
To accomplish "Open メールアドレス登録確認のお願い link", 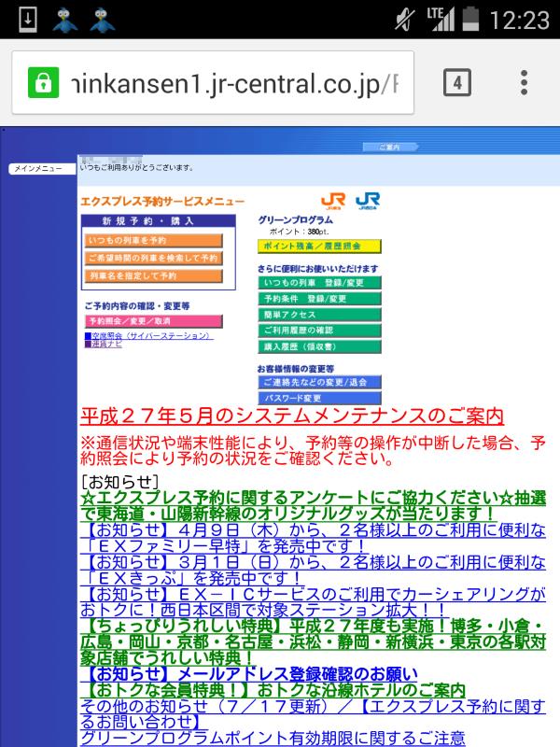I will click(x=249, y=674).
